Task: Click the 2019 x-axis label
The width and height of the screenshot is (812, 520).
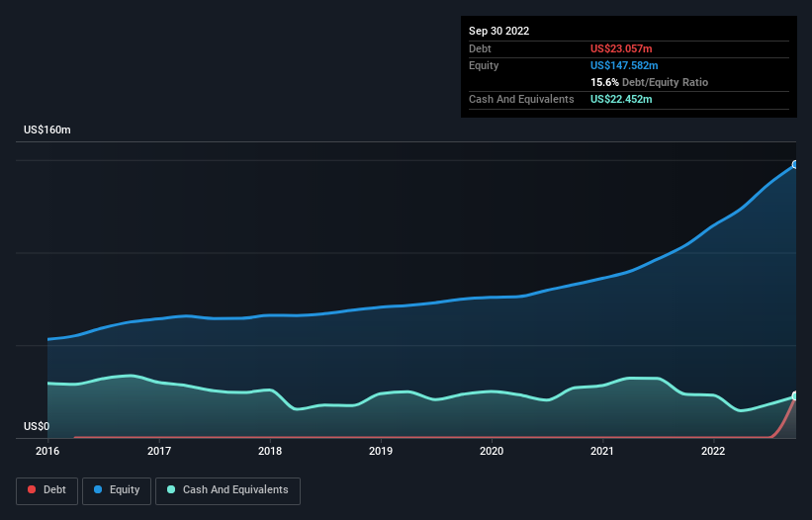Action: [x=381, y=451]
